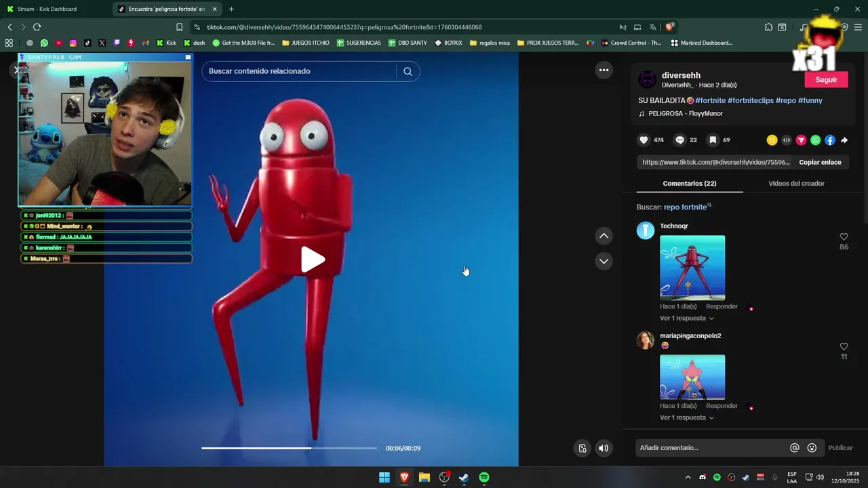Go to next video with down arrow
Screen dimensions: 868x488
[604, 261]
